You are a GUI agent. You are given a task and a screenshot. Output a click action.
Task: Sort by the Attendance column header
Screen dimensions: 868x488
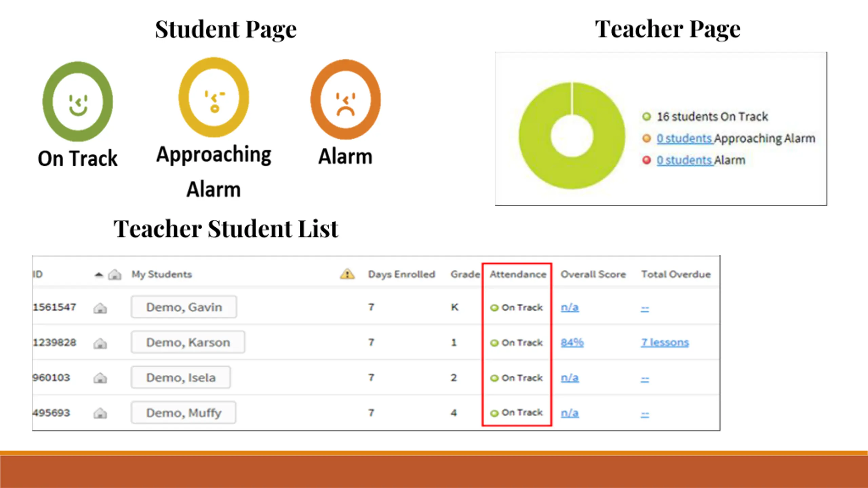(x=518, y=274)
